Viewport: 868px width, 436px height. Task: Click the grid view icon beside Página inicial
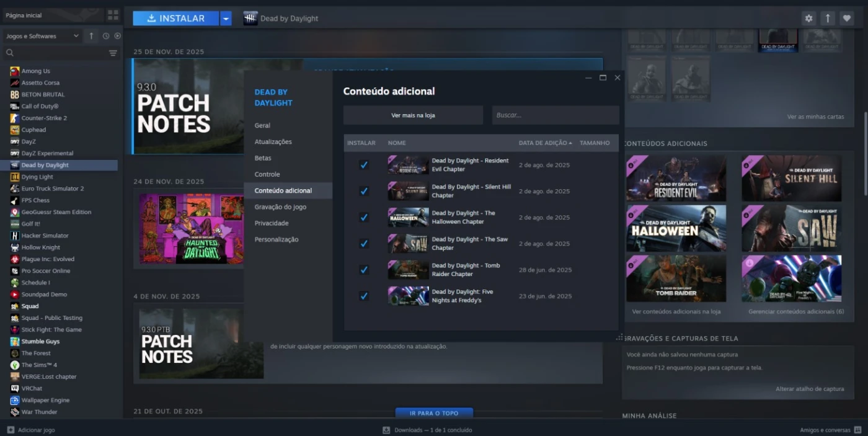pos(113,15)
